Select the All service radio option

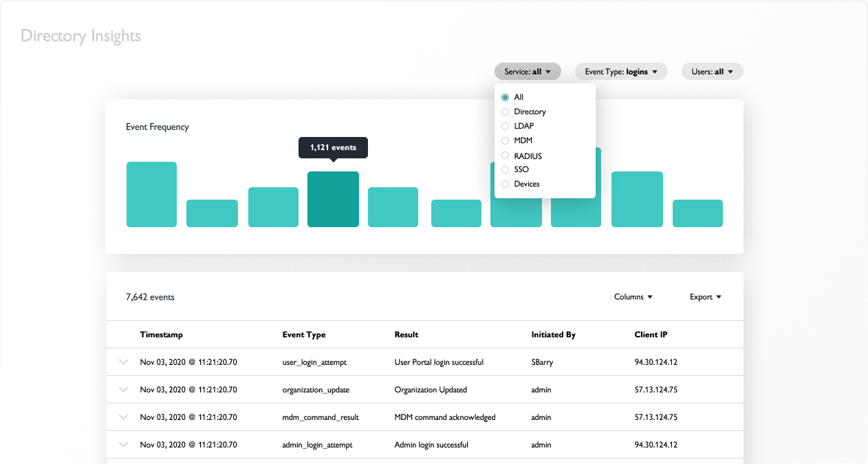click(x=506, y=98)
